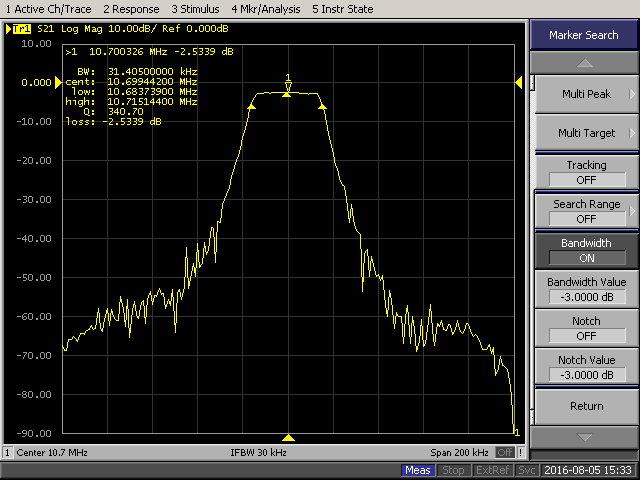Click the loss -2.5339 dB readout
The image size is (640, 480).
(113, 122)
